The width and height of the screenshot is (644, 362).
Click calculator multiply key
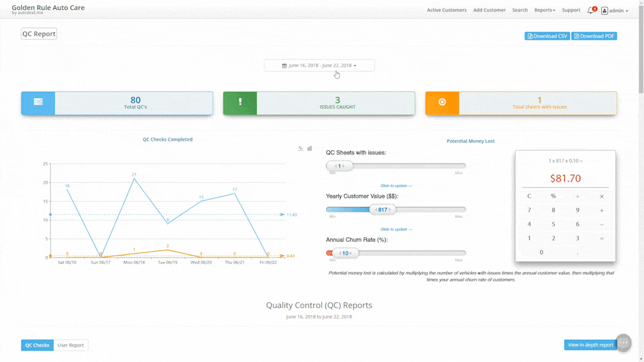602,196
